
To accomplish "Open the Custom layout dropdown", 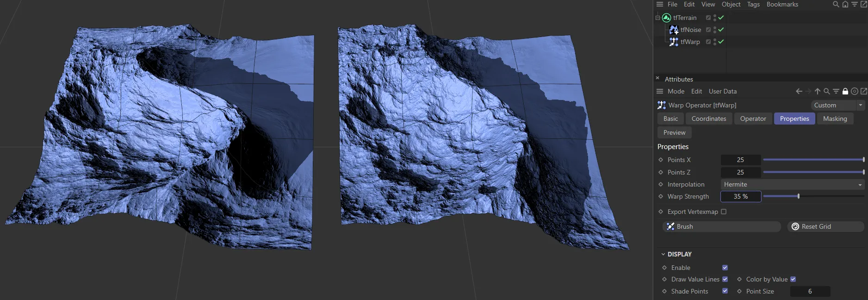I will (x=837, y=105).
